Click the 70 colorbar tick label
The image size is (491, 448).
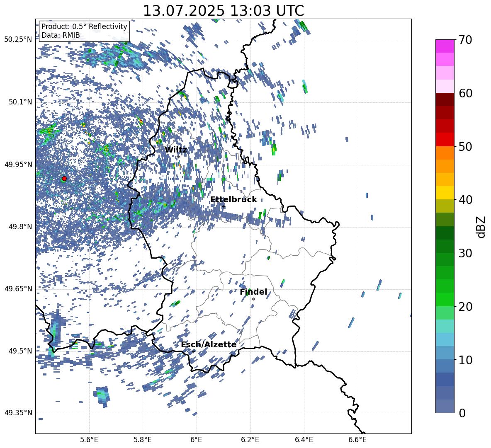[x=465, y=40]
